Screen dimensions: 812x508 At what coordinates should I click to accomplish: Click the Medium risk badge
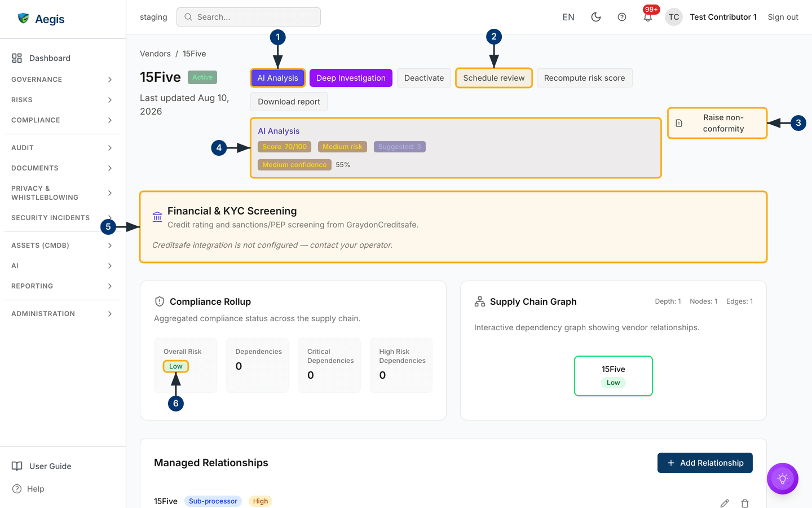(342, 147)
